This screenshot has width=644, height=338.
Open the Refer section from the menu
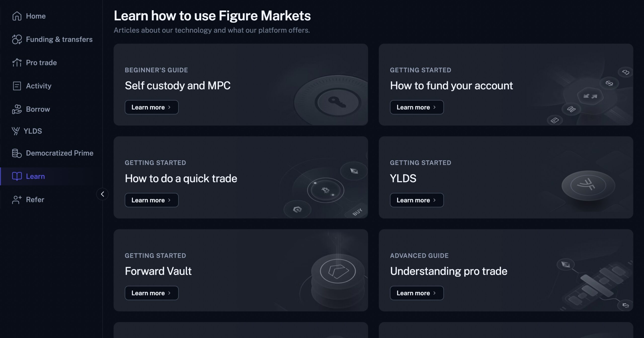[x=35, y=199]
